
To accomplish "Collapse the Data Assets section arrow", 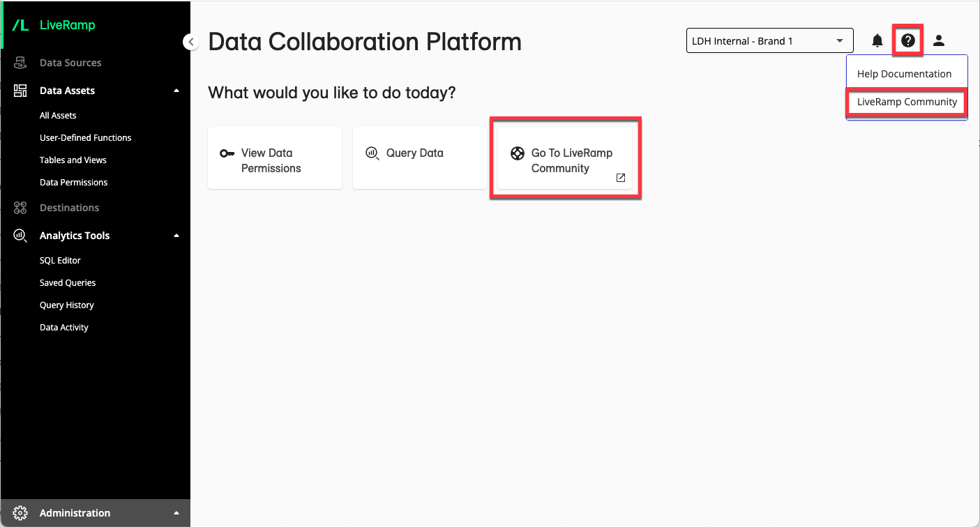I will pyautogui.click(x=176, y=91).
